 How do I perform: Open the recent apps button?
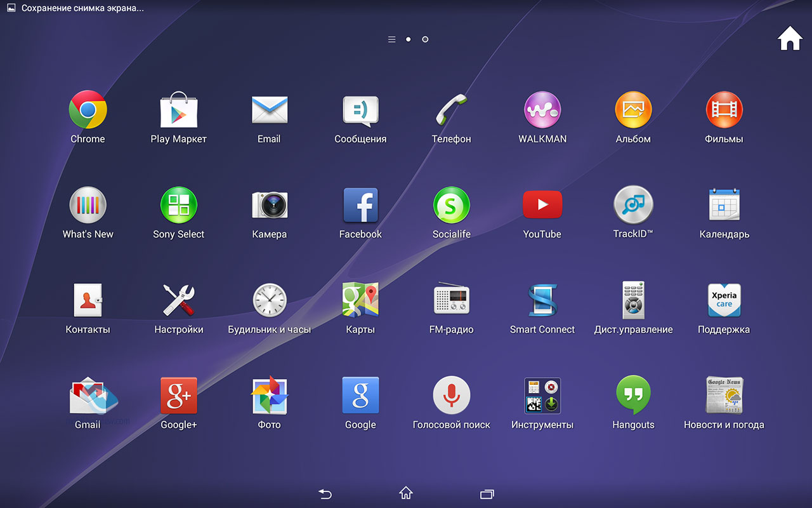pos(487,493)
